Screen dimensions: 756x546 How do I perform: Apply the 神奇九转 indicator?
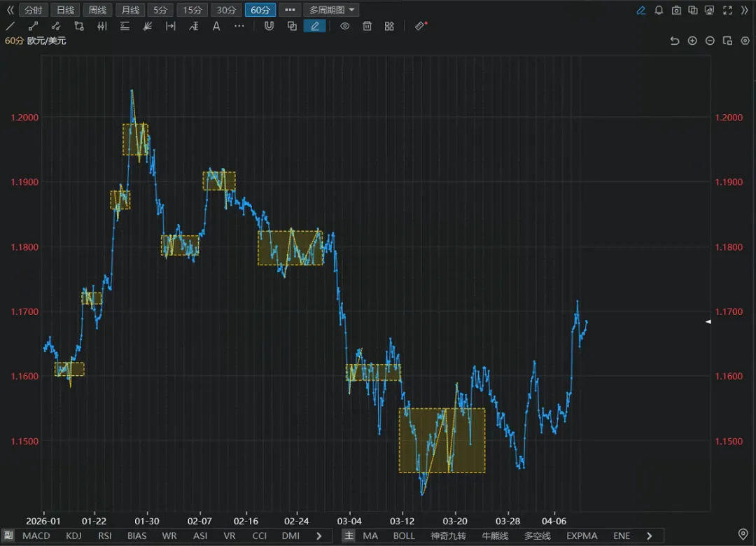tap(449, 536)
